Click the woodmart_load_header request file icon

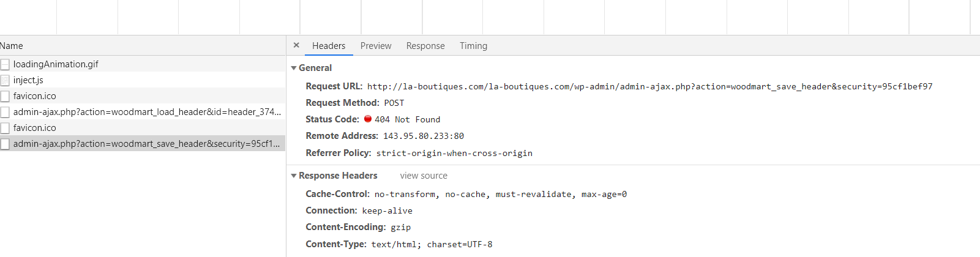click(x=5, y=112)
